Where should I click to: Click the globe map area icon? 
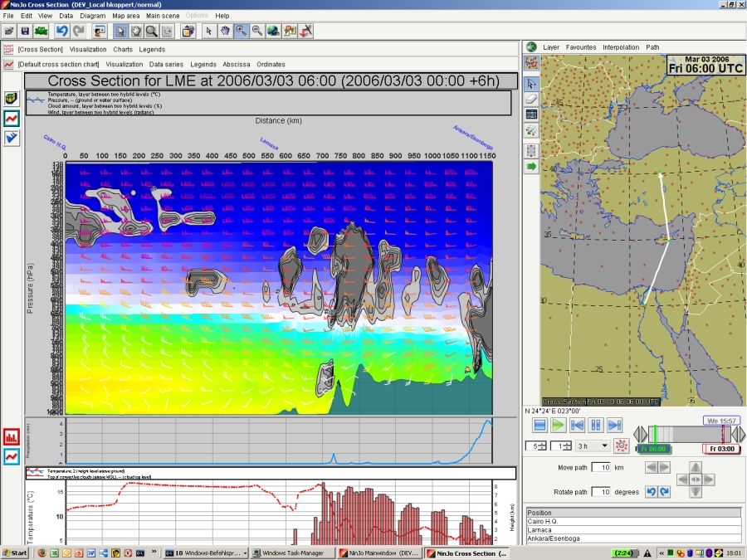click(273, 32)
